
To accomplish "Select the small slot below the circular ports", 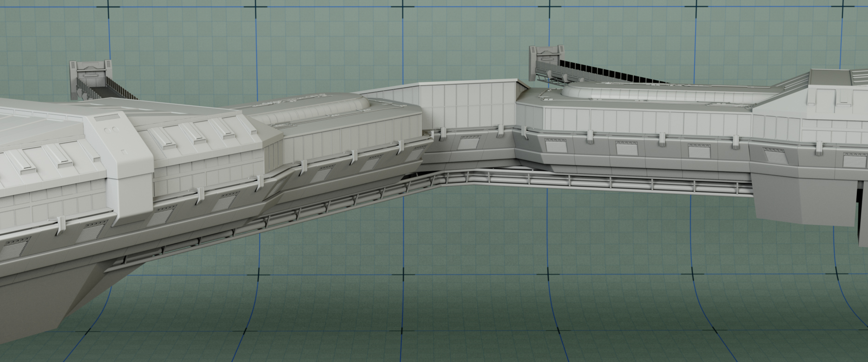I will (x=123, y=151).
